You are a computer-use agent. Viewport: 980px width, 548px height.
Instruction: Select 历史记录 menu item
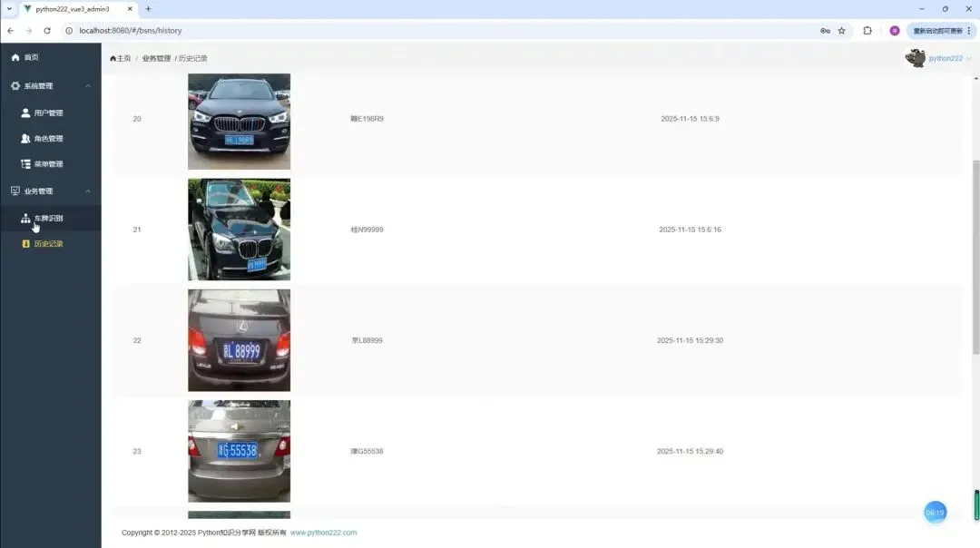point(50,244)
